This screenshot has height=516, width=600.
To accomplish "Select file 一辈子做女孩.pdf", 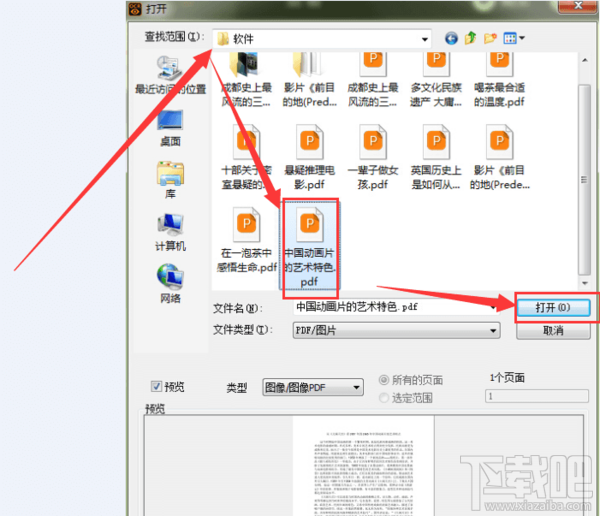I will tap(373, 157).
